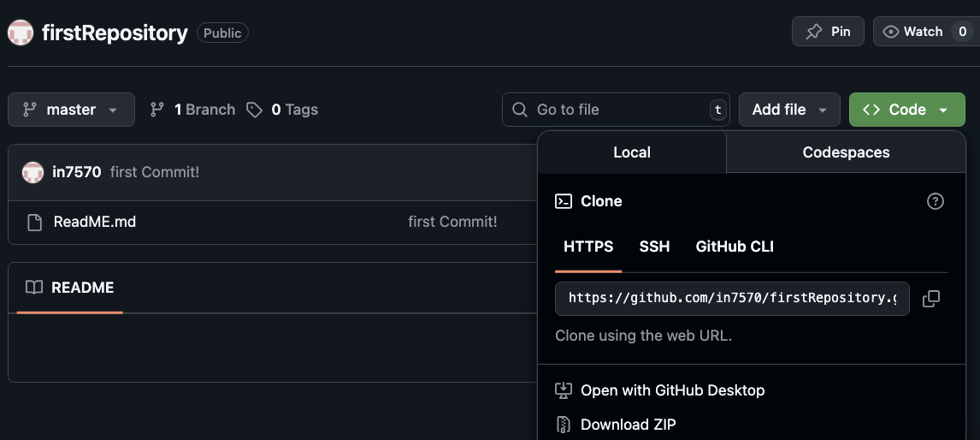Click the in7570 avatar in the commit row
The width and height of the screenshot is (980, 440).
click(x=33, y=172)
